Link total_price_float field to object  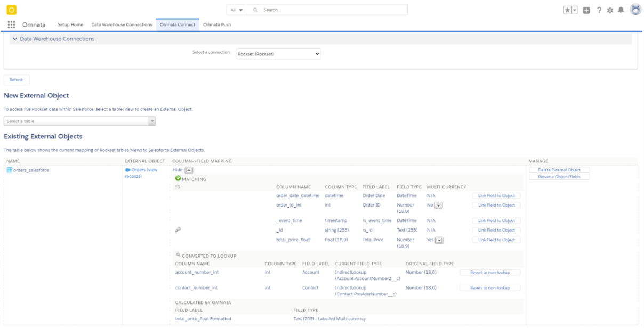(496, 240)
